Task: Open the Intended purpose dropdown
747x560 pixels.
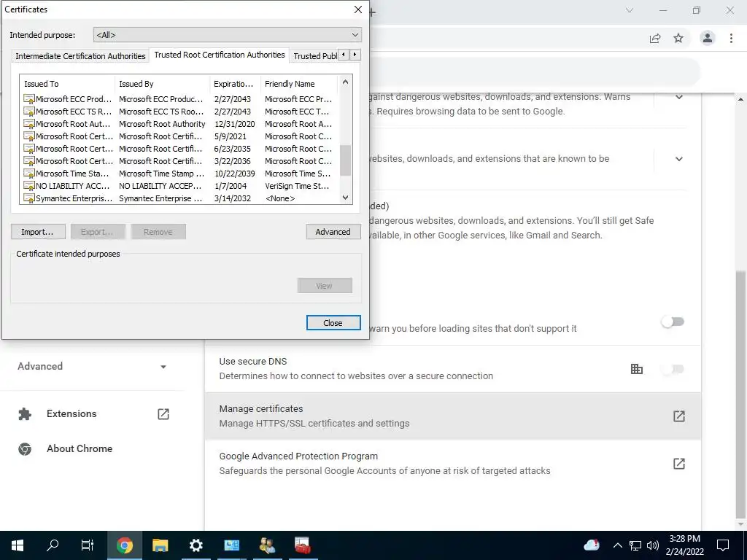Action: click(x=228, y=35)
